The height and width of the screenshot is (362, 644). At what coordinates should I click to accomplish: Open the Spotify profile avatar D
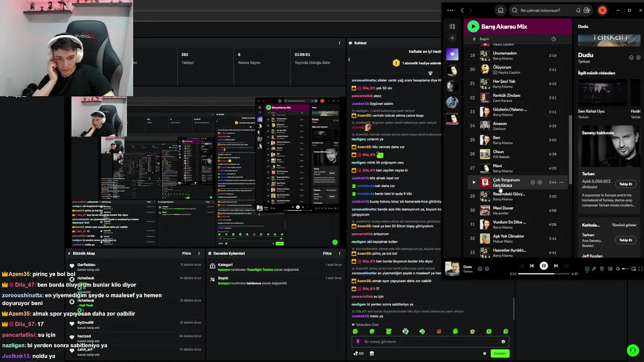[x=602, y=10]
